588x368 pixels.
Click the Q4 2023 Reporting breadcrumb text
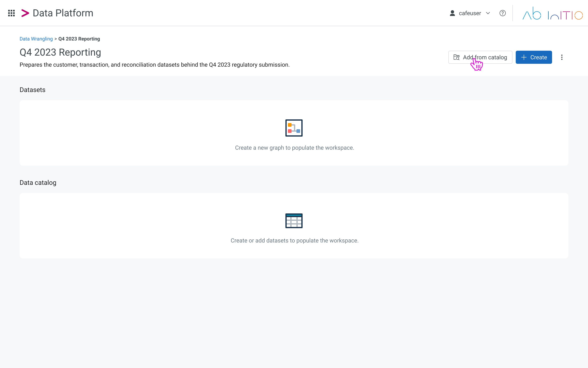[x=79, y=39]
